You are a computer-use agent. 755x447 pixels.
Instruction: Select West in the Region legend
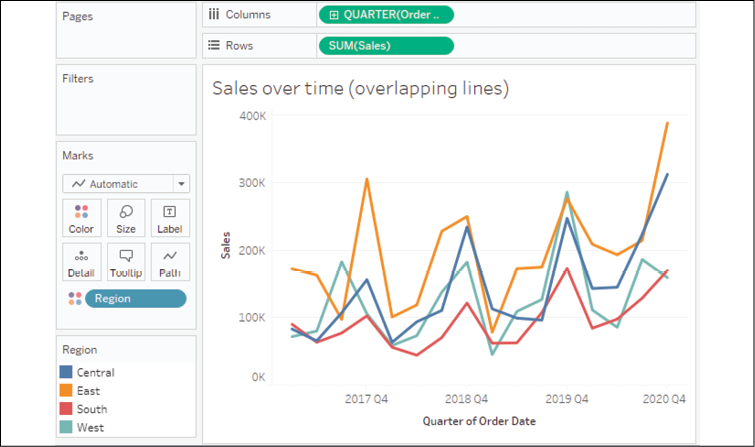click(90, 427)
